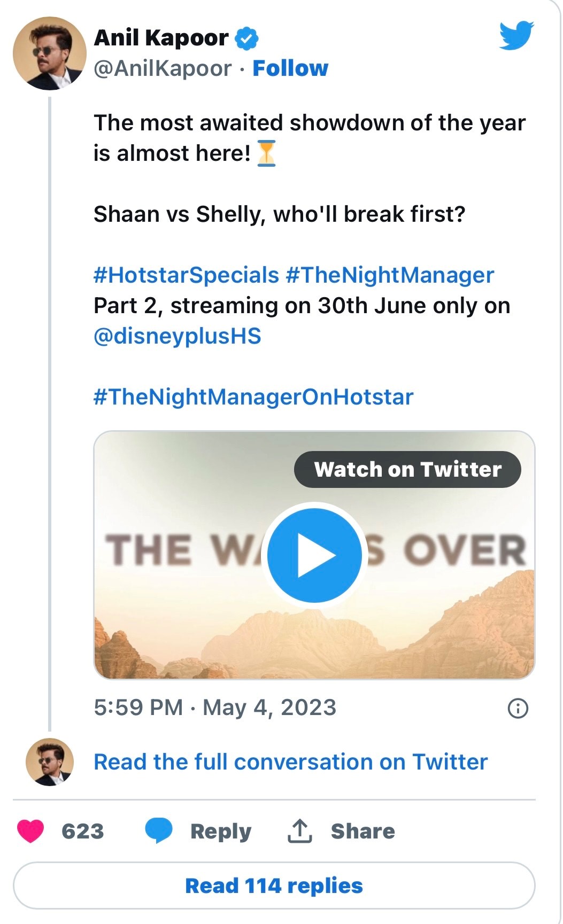Read the full conversation on Twitter

[x=290, y=762]
